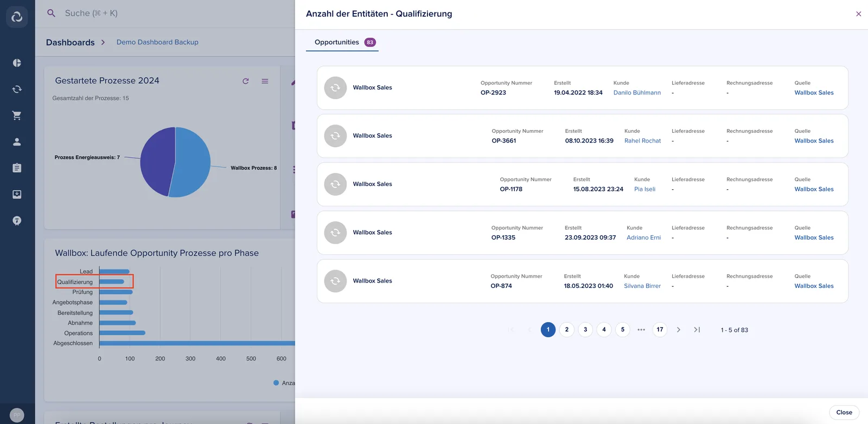
Task: Click the Wallbox Prozess pie slice
Action: pos(193,163)
